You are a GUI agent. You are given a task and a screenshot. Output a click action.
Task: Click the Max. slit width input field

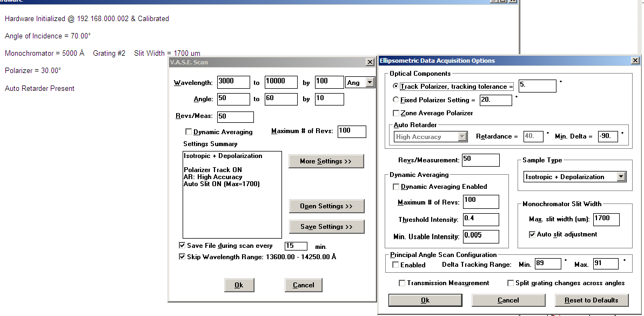pos(606,219)
